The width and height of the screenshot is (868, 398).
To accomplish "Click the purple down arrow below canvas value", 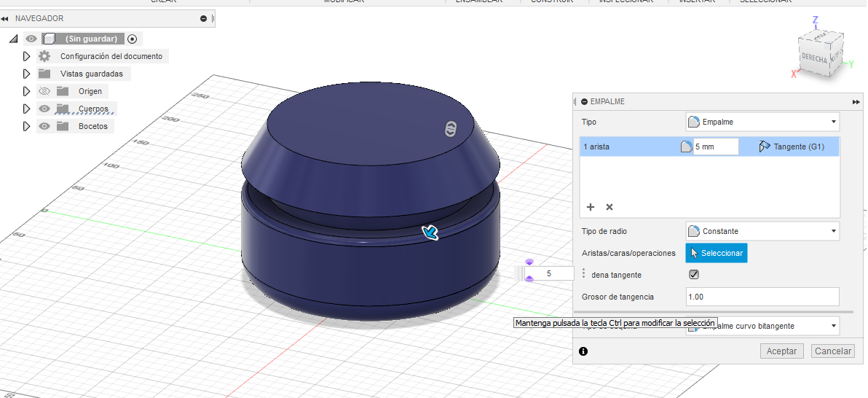I will point(529,279).
